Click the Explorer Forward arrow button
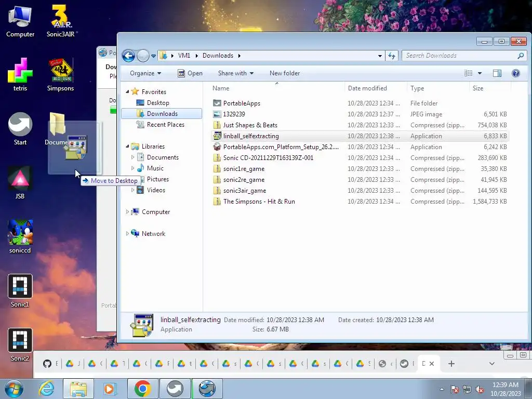 coord(143,56)
